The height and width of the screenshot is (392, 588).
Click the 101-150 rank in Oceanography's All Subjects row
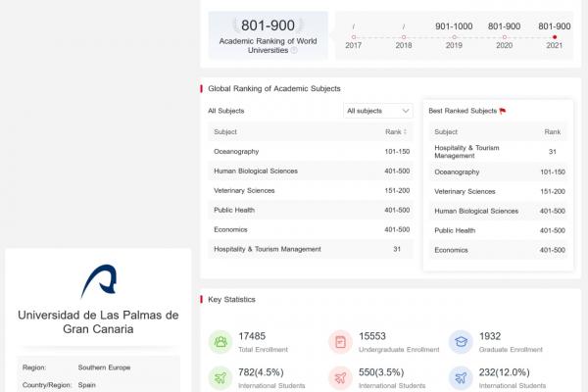397,152
